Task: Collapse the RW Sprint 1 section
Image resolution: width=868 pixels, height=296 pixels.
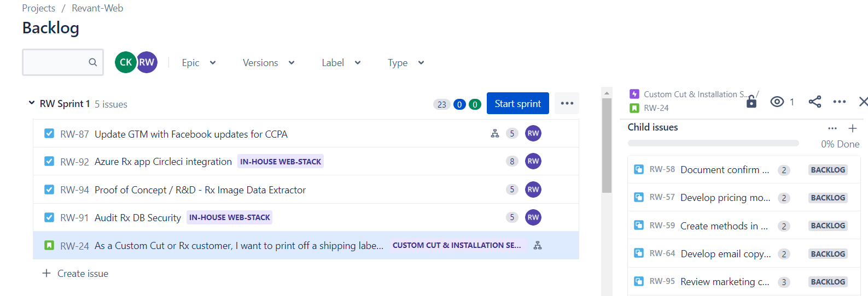Action: tap(32, 103)
